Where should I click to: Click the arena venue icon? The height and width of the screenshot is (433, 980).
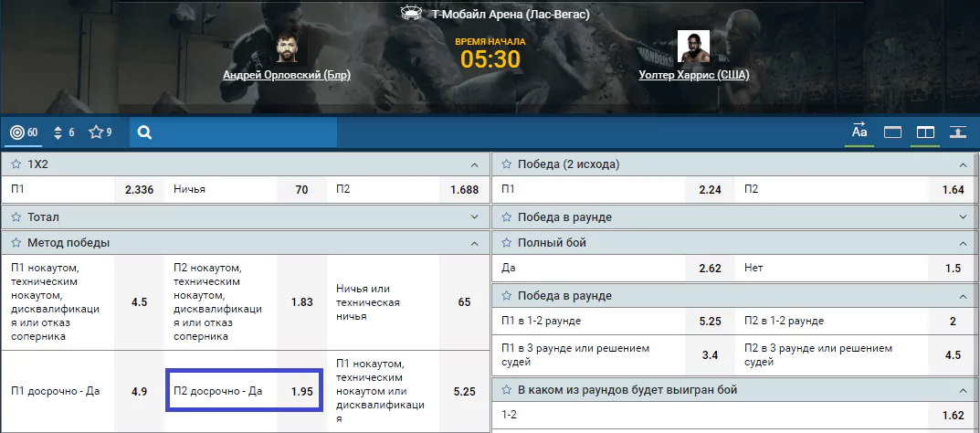point(412,13)
